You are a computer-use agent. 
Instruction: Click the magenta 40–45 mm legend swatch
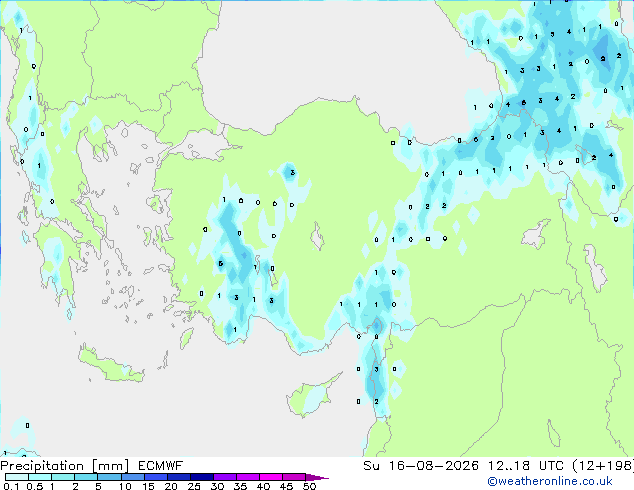tap(271, 477)
